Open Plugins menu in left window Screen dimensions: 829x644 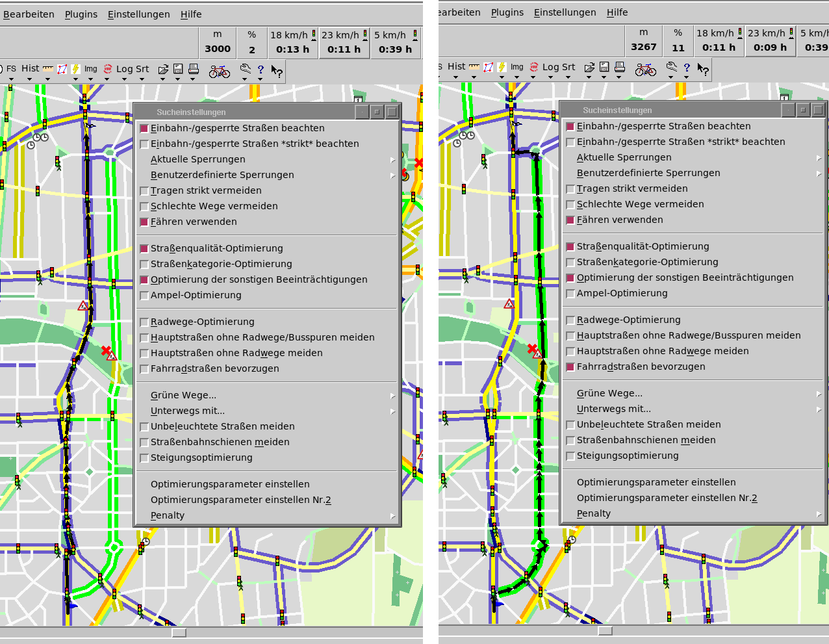pos(81,14)
